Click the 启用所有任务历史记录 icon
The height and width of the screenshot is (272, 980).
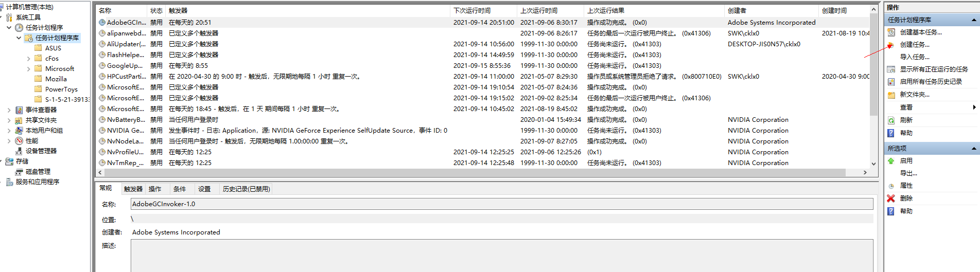(x=891, y=82)
